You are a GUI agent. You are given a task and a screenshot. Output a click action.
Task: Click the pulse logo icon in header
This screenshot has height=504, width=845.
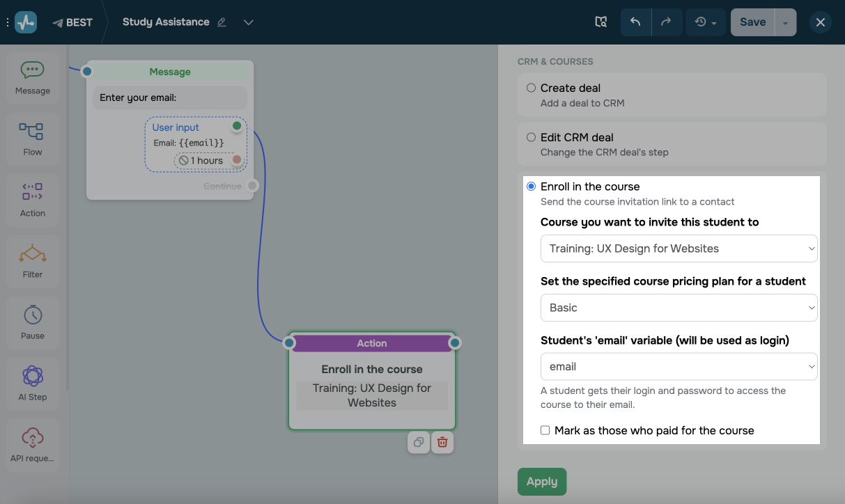coord(26,22)
